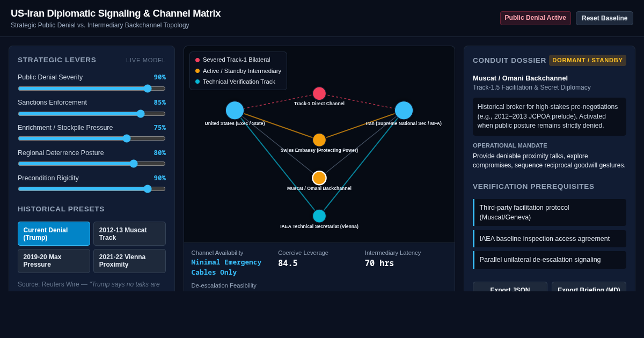The width and height of the screenshot is (644, 338).
Task: Click the Minimal Emergency Cables Only value
Action: point(226,267)
